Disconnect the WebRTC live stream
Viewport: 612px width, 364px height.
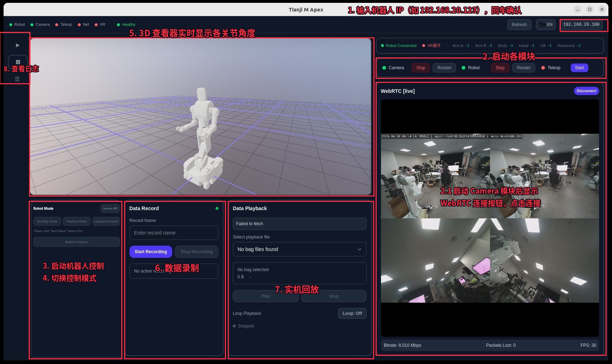click(586, 91)
